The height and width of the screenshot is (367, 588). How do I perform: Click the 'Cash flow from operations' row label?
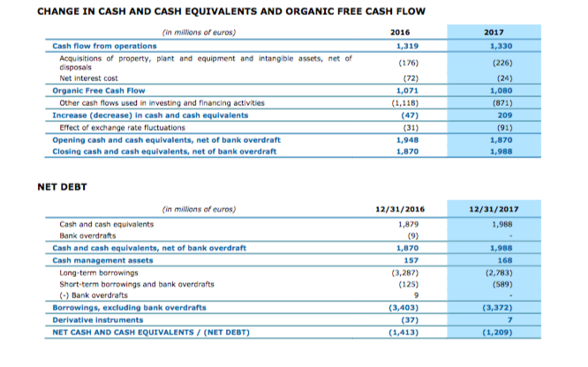pos(104,46)
